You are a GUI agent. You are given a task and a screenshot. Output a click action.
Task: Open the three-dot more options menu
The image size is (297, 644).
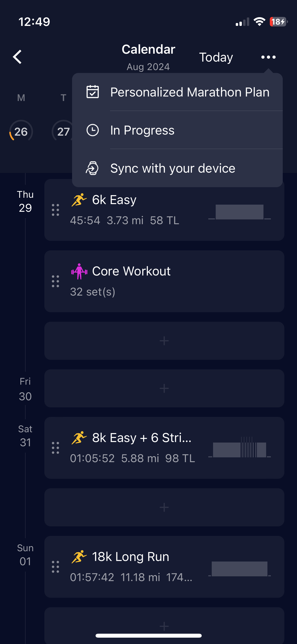coord(268,57)
